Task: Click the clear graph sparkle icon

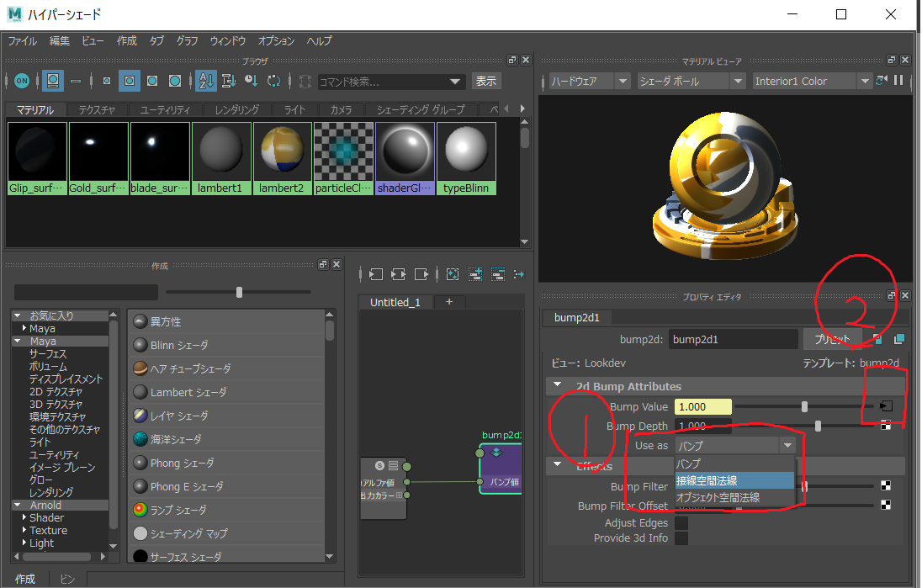Action: (453, 274)
